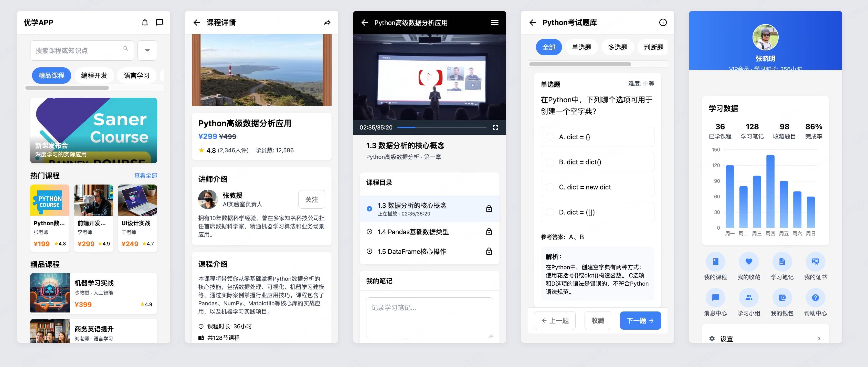868x367 pixels.
Task: Go to previous question with 上一题
Action: [555, 320]
